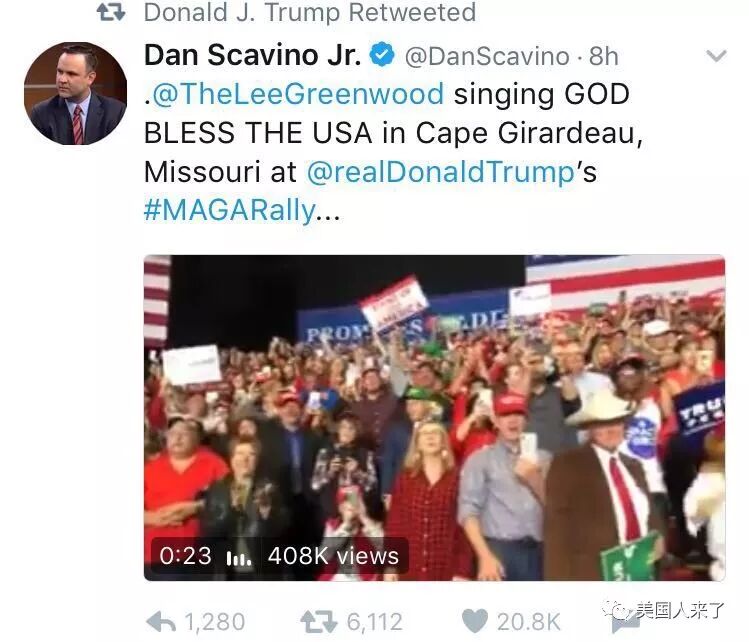The width and height of the screenshot is (749, 642).
Task: Click the 6,112 retweet count
Action: pos(375,622)
